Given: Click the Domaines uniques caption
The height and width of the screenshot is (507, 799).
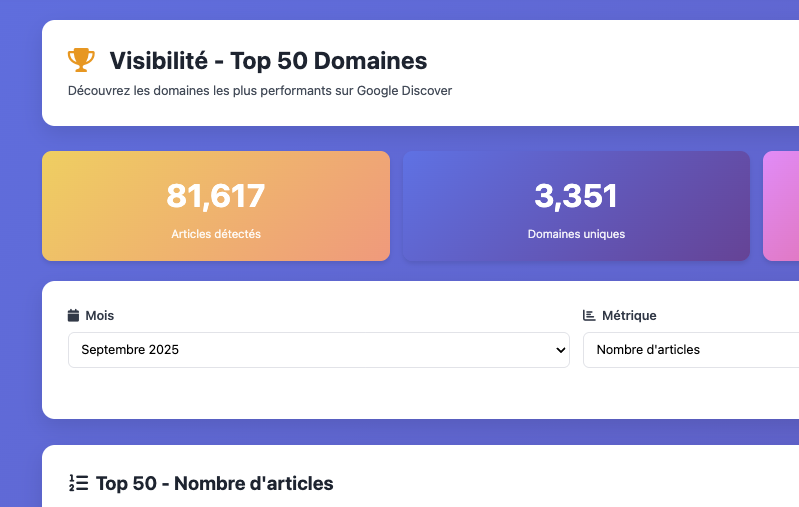Looking at the screenshot, I should tap(576, 234).
